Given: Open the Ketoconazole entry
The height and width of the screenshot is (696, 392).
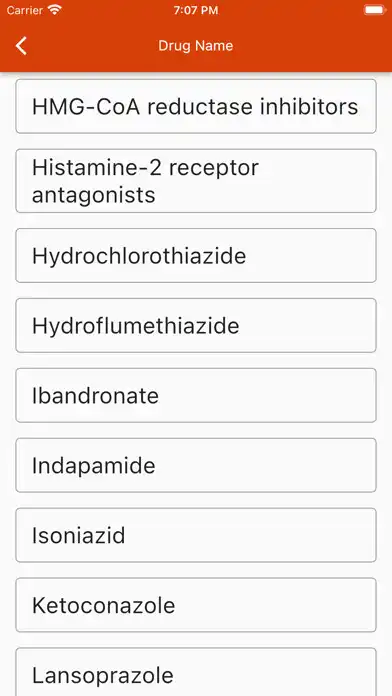Looking at the screenshot, I should coord(196,605).
